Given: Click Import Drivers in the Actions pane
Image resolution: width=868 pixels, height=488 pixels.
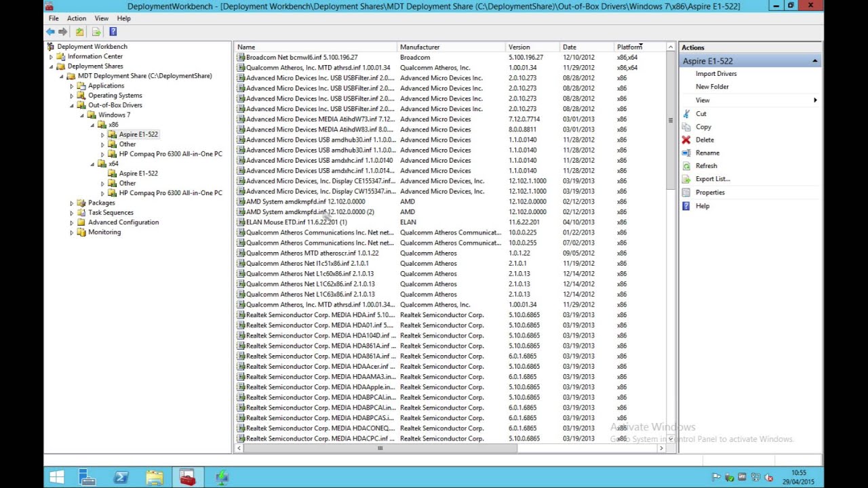Looking at the screenshot, I should pos(716,74).
